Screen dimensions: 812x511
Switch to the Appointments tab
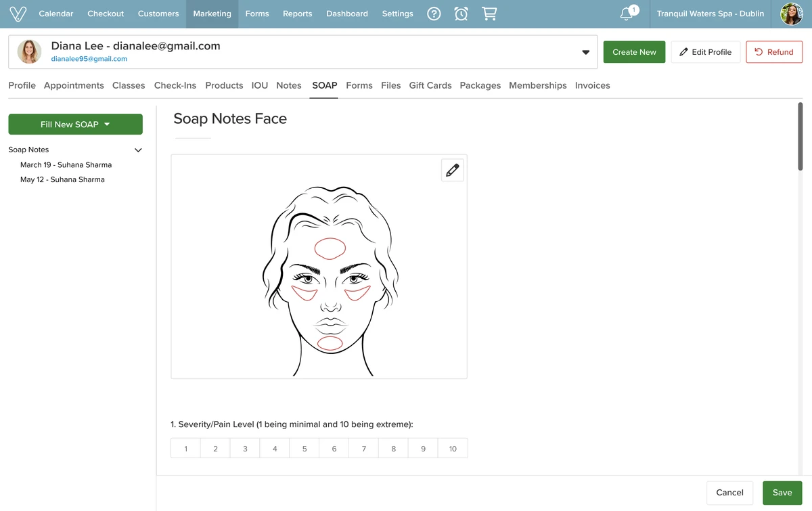pyautogui.click(x=74, y=85)
